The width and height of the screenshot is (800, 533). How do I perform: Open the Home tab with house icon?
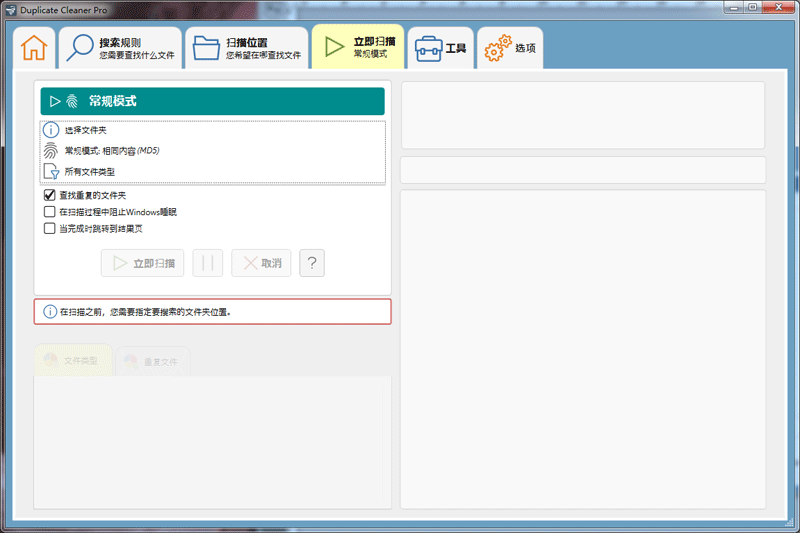[34, 48]
